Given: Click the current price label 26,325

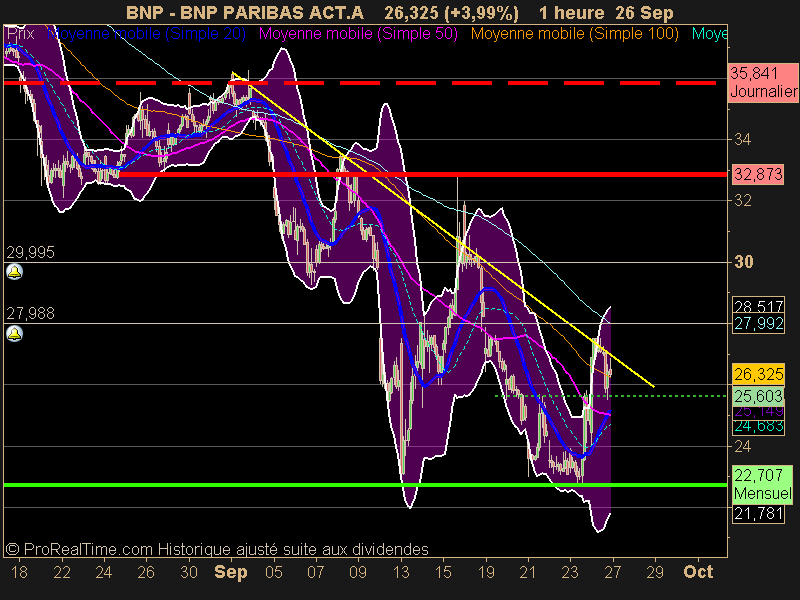Looking at the screenshot, I should 758,374.
